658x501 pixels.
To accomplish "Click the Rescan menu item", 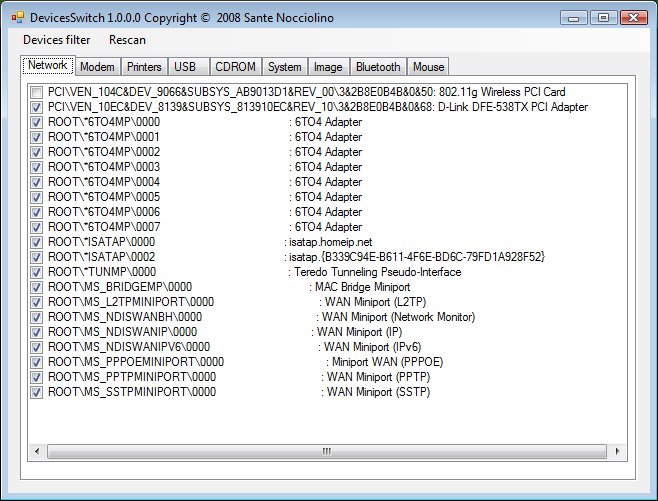I will [x=127, y=40].
